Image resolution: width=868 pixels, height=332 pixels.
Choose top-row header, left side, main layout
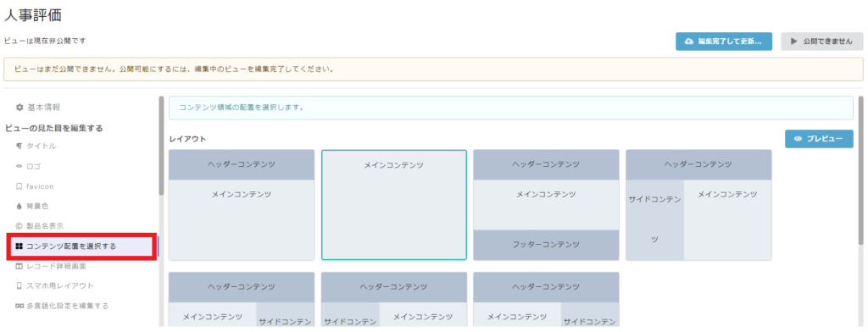[698, 205]
